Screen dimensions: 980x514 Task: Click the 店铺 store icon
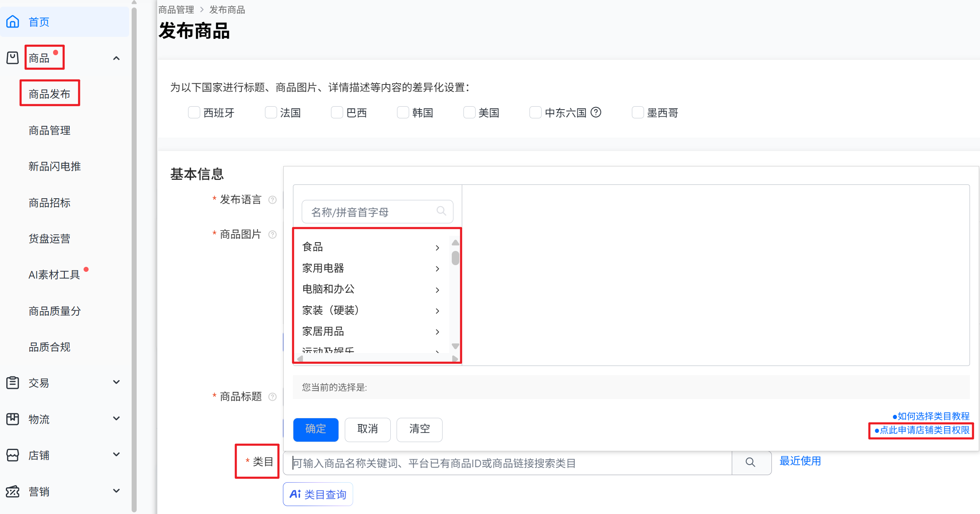[x=13, y=455]
